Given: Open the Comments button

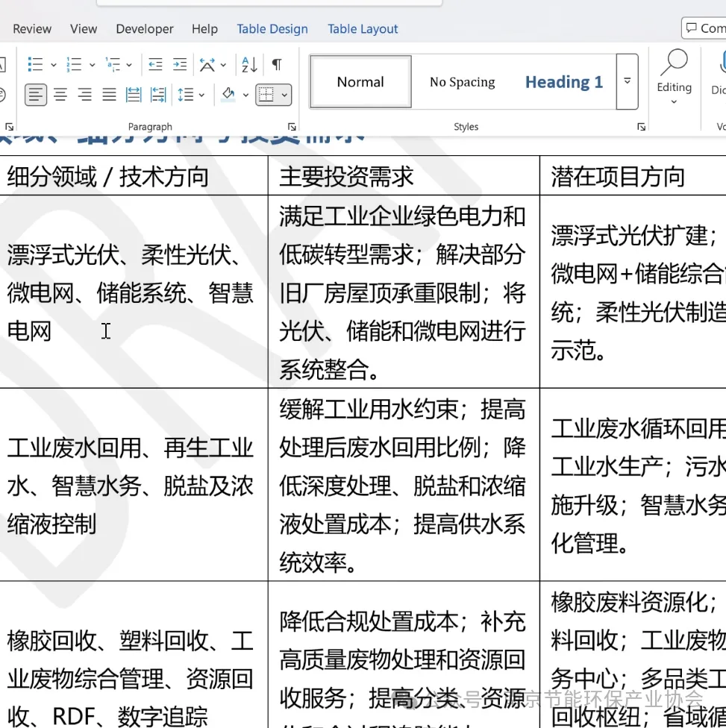Looking at the screenshot, I should click(704, 28).
